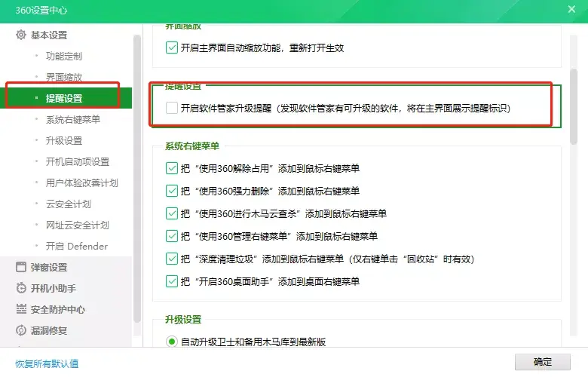Open 界面缩放 in the sidebar
Screen dimensions: 588x377
64,77
